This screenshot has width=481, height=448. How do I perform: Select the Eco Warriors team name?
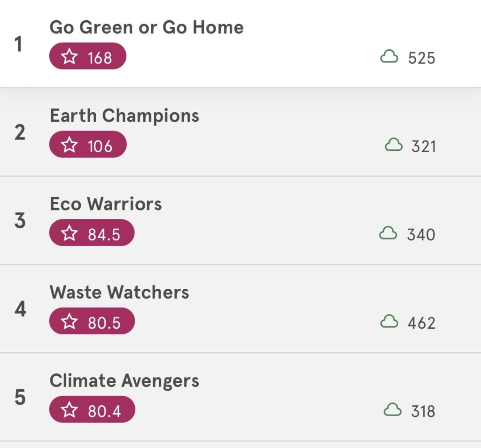106,204
